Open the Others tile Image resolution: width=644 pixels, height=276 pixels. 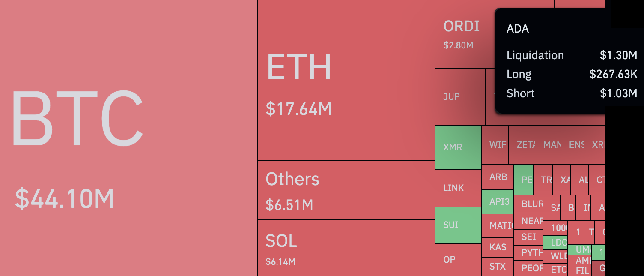pos(346,190)
